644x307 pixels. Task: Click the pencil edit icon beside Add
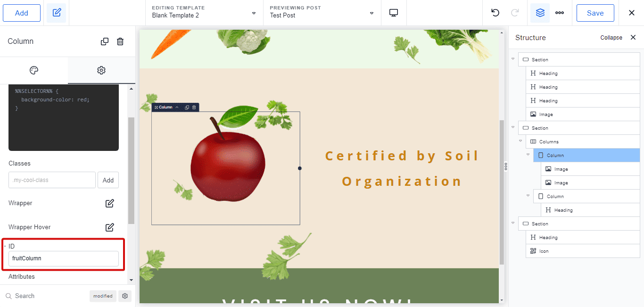coord(57,13)
